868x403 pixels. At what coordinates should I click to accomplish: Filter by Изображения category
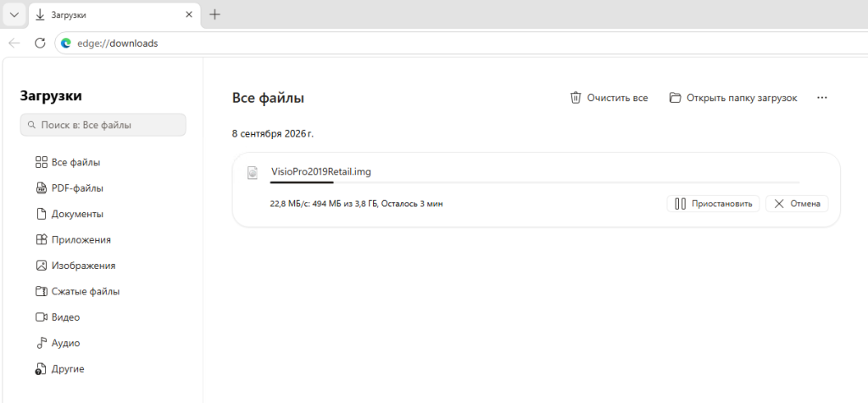(75, 266)
